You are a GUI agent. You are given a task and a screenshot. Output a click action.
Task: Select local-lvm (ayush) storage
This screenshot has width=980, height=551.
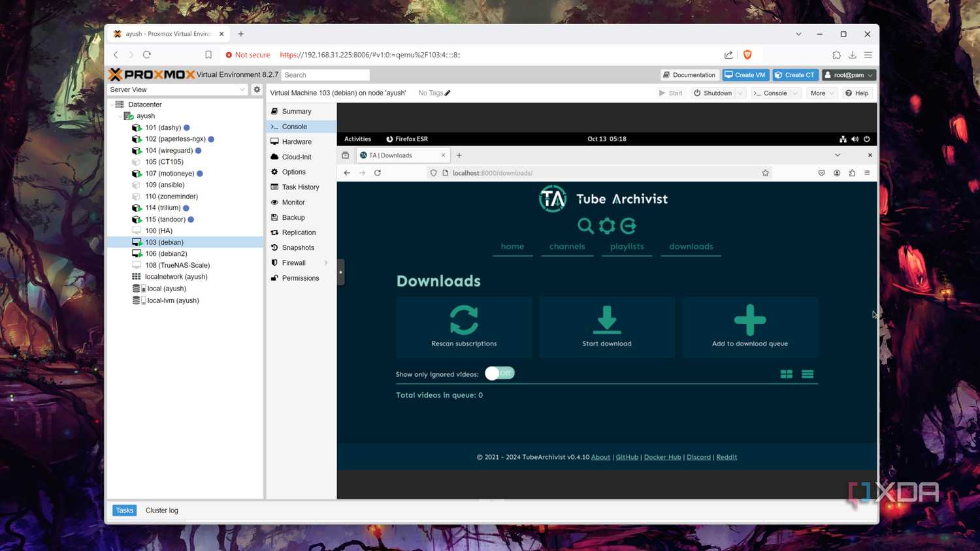(x=172, y=300)
